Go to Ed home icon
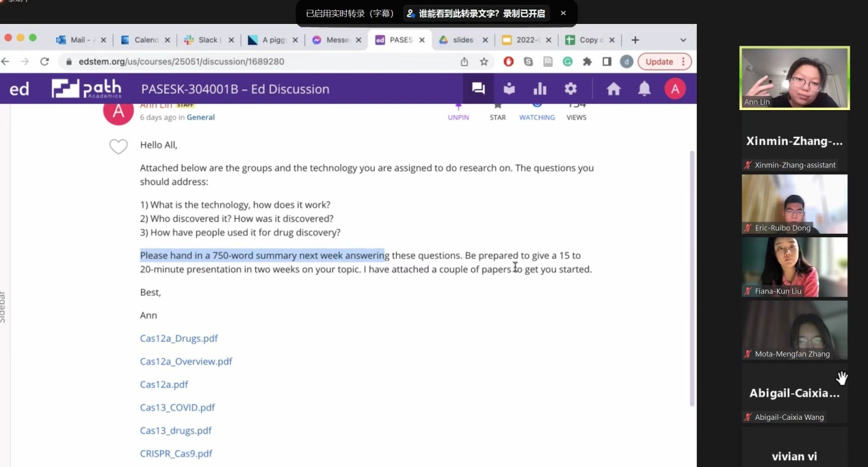The width and height of the screenshot is (868, 467). [x=614, y=89]
